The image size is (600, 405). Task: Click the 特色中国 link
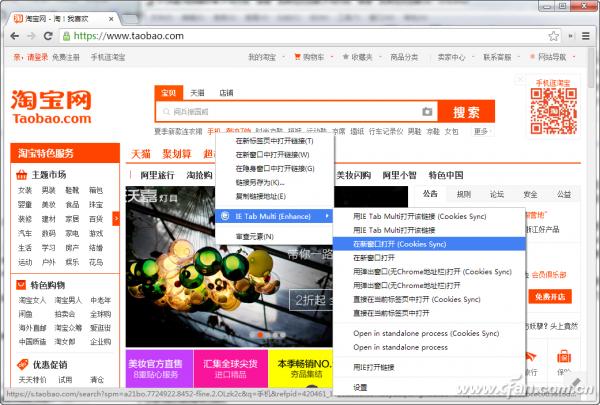tap(446, 175)
